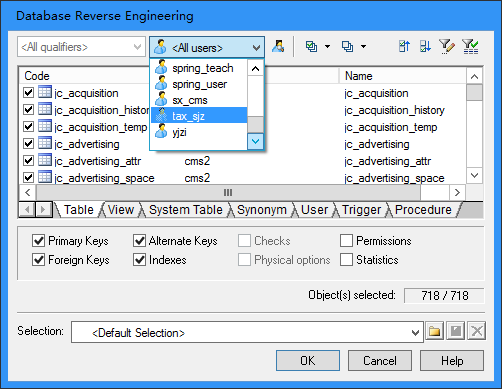Enable the Statistics checkbox
Viewport: 502px width, 389px height.
point(346,260)
